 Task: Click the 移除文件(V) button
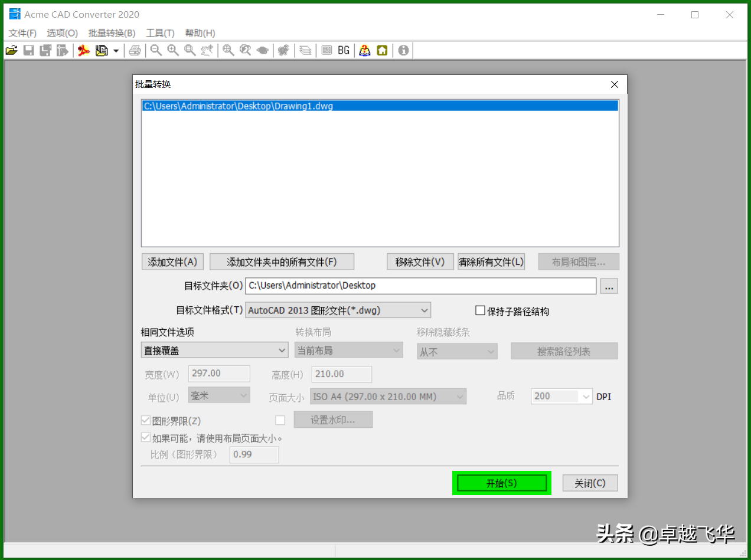[x=420, y=262]
